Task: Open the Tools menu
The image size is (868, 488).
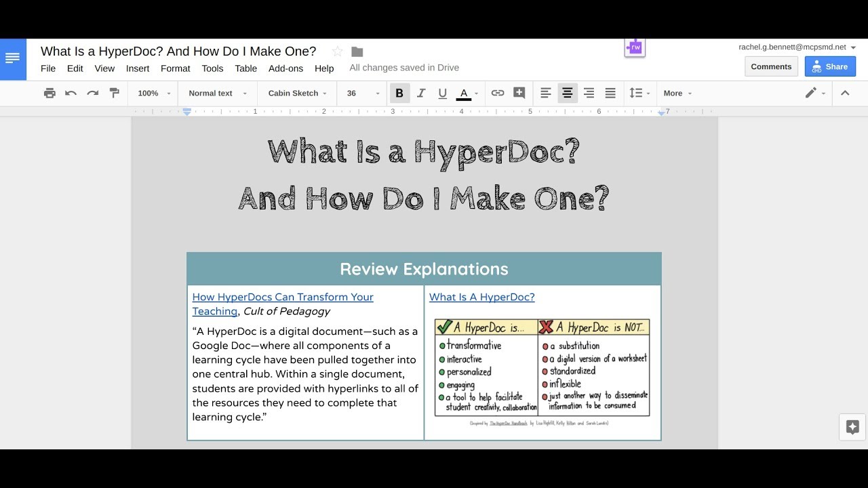Action: [212, 68]
